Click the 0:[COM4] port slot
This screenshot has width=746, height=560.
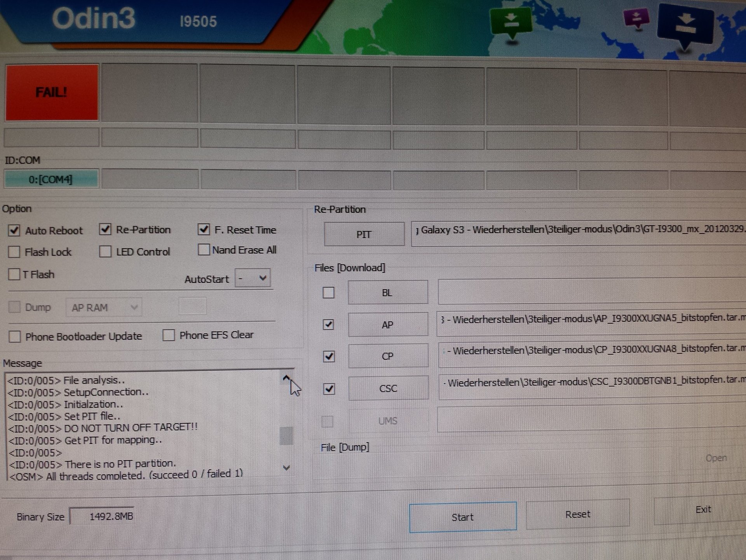[51, 179]
